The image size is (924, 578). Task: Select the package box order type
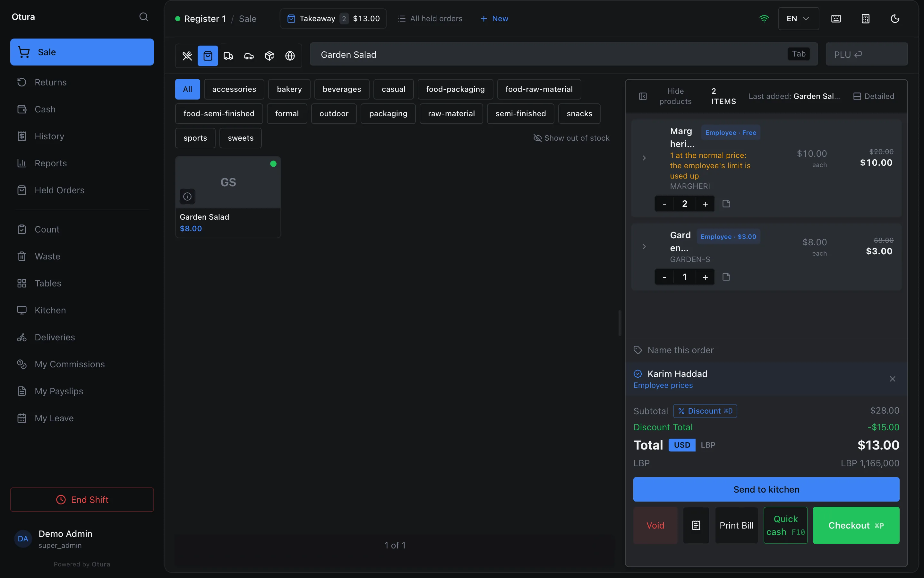269,56
